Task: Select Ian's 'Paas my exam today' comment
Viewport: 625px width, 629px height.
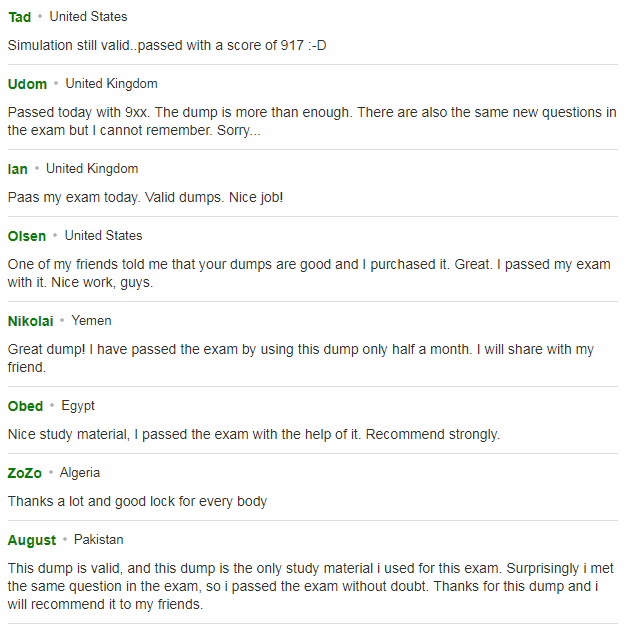Action: tap(145, 197)
